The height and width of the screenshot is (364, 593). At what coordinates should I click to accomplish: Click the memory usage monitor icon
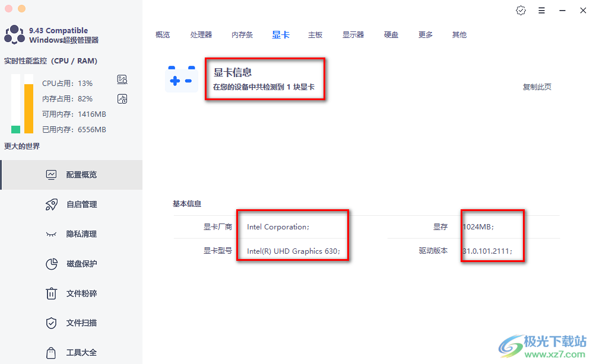coord(122,99)
